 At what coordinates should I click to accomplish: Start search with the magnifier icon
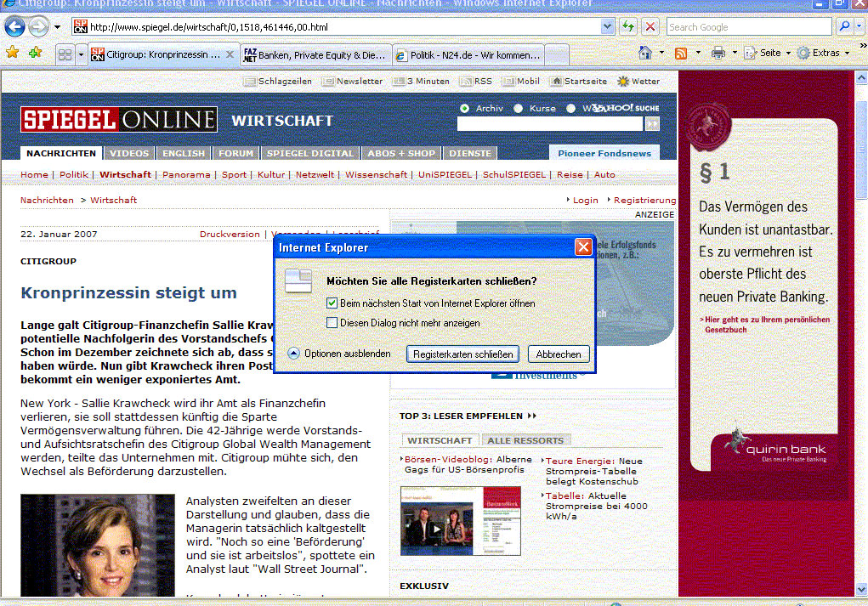pyautogui.click(x=844, y=26)
